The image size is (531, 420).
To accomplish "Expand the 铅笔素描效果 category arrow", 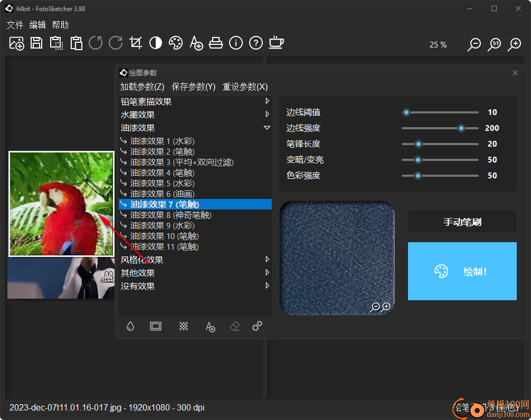I will 267,101.
